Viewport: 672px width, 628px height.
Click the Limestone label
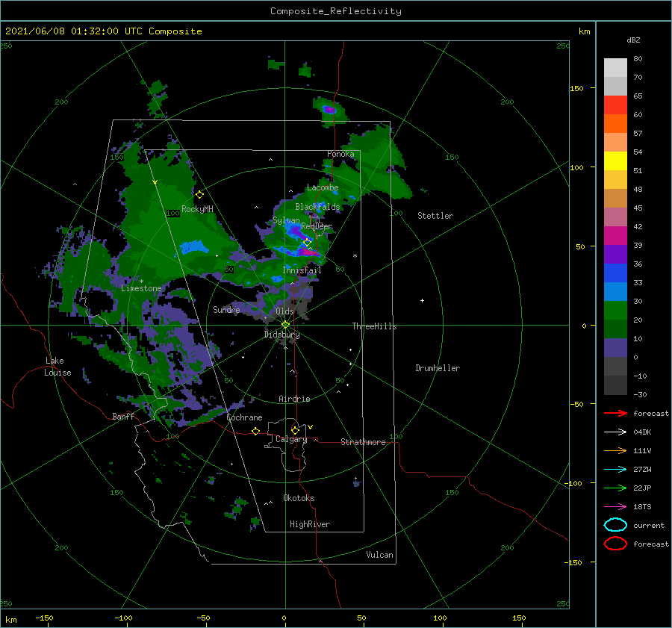tap(141, 288)
